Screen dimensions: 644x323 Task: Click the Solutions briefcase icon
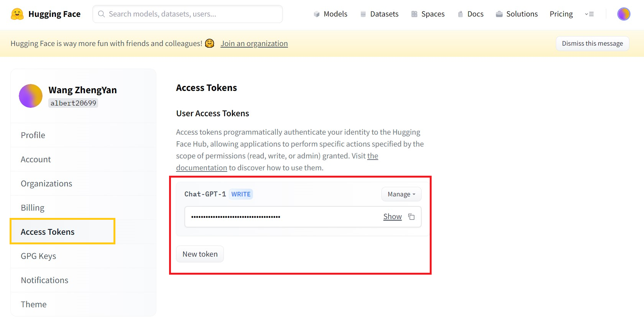point(499,14)
